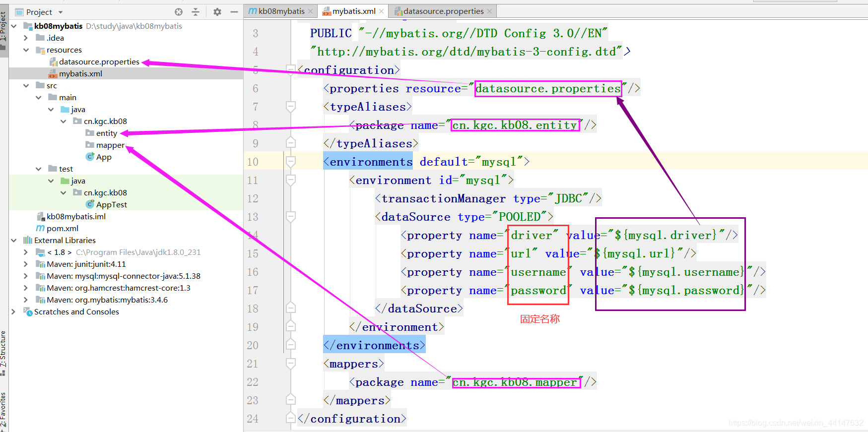The width and height of the screenshot is (868, 432).
Task: Hide the Project panel with minus icon
Action: [x=234, y=12]
